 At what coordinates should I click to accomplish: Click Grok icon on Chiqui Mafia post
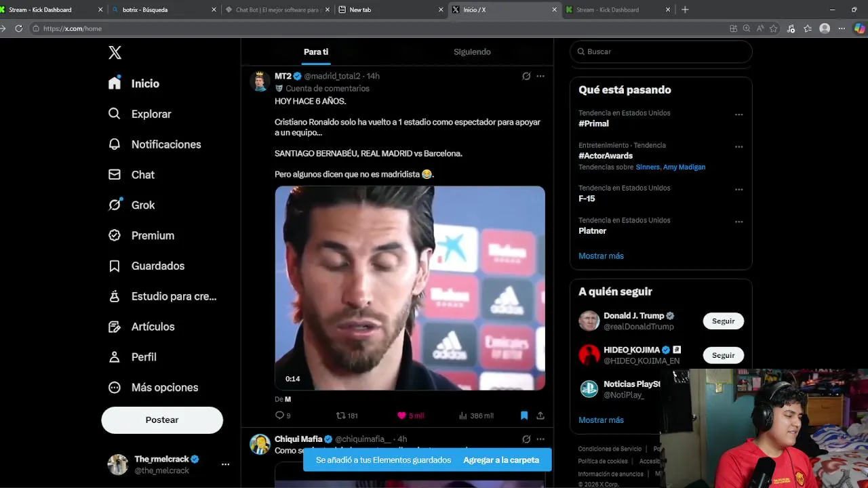[526, 439]
